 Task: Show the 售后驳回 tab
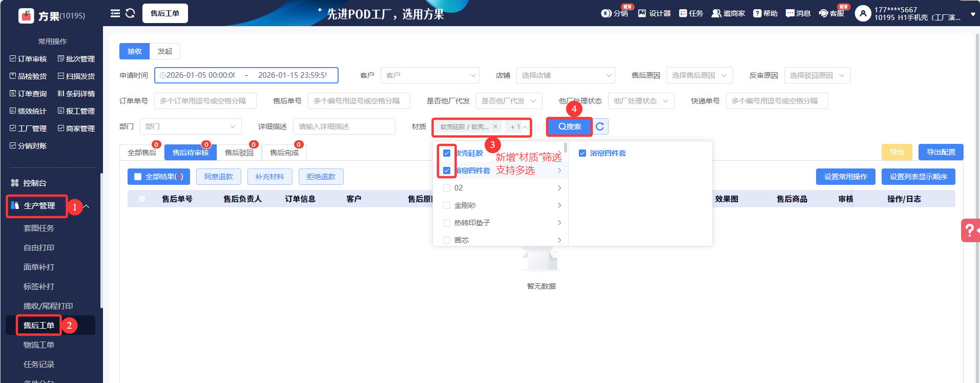tap(239, 153)
